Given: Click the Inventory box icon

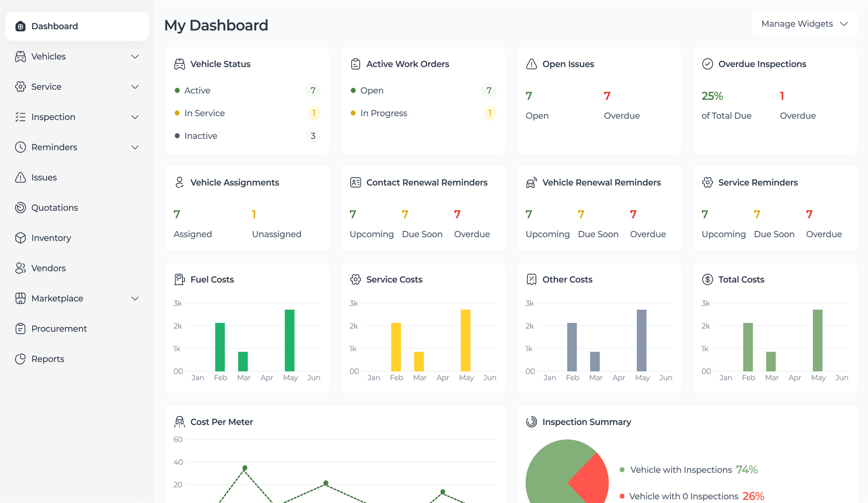Looking at the screenshot, I should point(20,238).
